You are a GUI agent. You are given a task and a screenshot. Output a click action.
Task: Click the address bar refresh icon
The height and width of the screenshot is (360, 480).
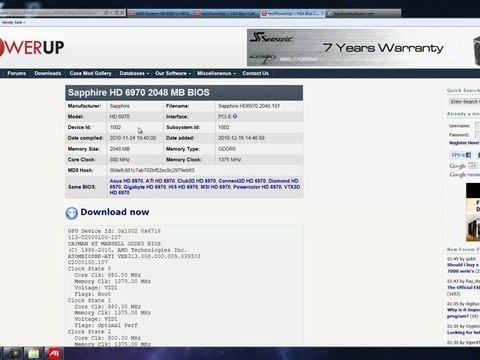117,13
